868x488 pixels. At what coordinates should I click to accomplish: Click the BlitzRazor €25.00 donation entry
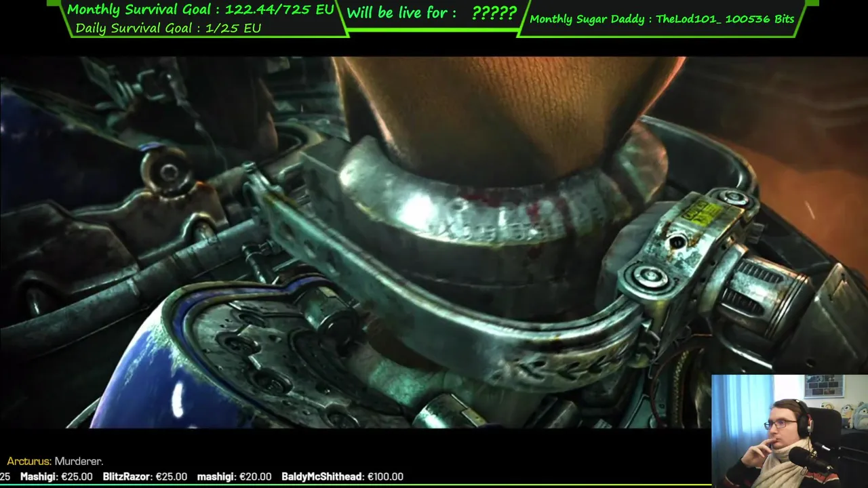(x=144, y=476)
